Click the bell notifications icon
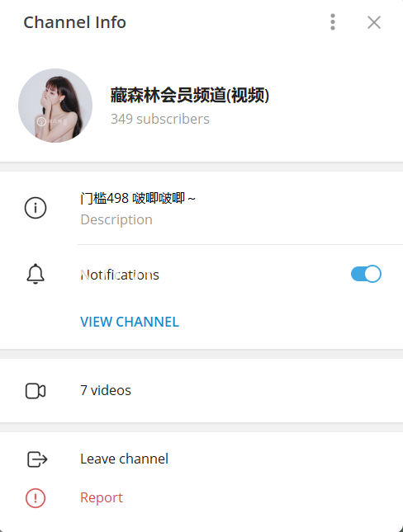Viewport: 403px width, 532px height. tap(36, 274)
